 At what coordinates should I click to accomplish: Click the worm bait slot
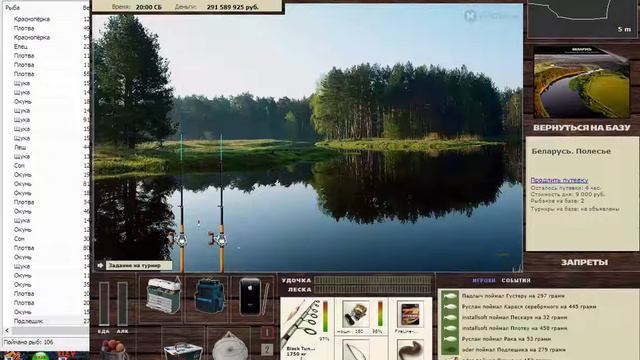410,350
